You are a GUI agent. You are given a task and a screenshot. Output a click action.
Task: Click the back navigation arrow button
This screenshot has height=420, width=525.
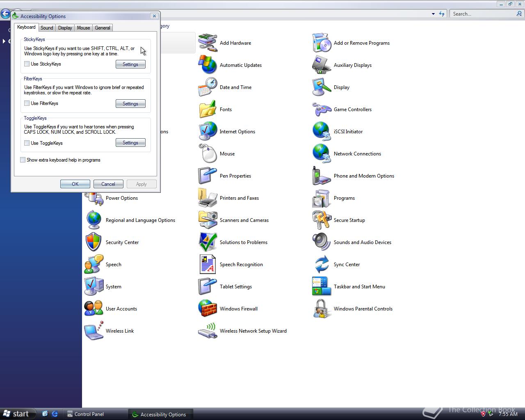[x=5, y=14]
